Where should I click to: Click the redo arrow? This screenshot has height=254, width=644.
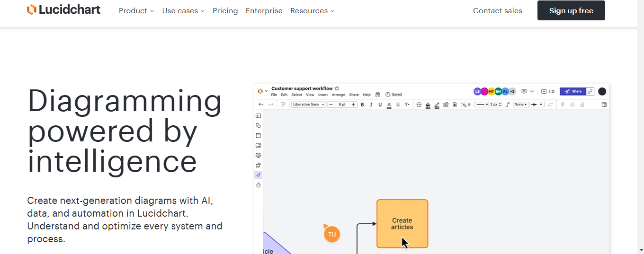coord(271,105)
